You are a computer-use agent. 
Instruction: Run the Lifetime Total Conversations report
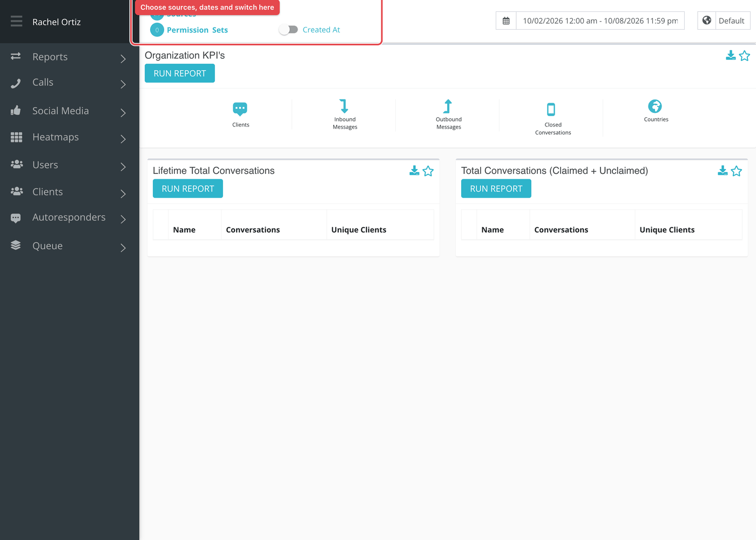tap(188, 188)
